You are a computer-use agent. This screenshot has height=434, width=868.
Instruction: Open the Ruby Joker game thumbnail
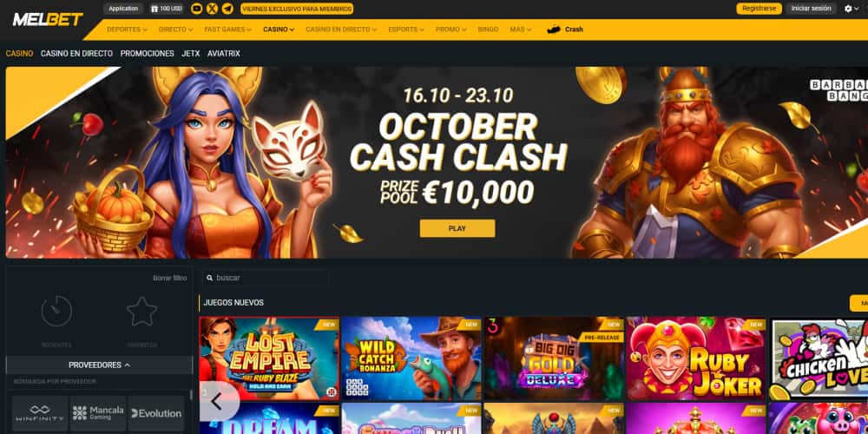tap(696, 358)
